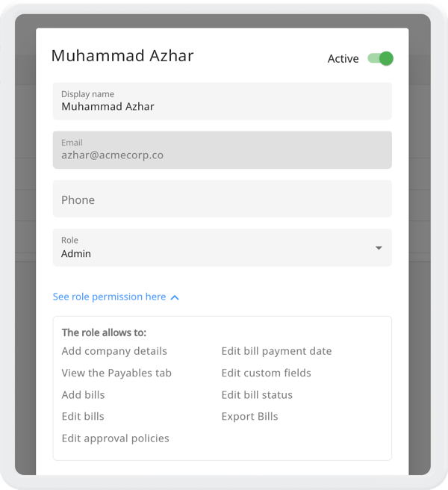The height and width of the screenshot is (490, 448).
Task: Click the Edit bill payment date permission
Action: tap(276, 351)
